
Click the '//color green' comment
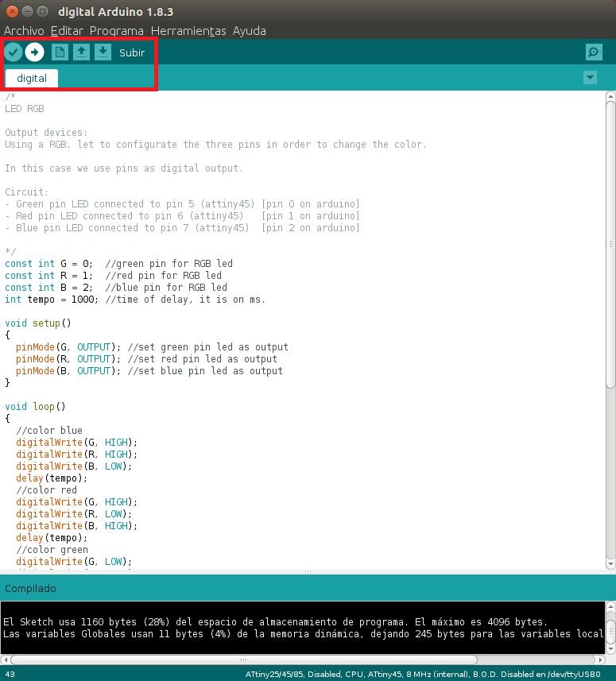[52, 550]
